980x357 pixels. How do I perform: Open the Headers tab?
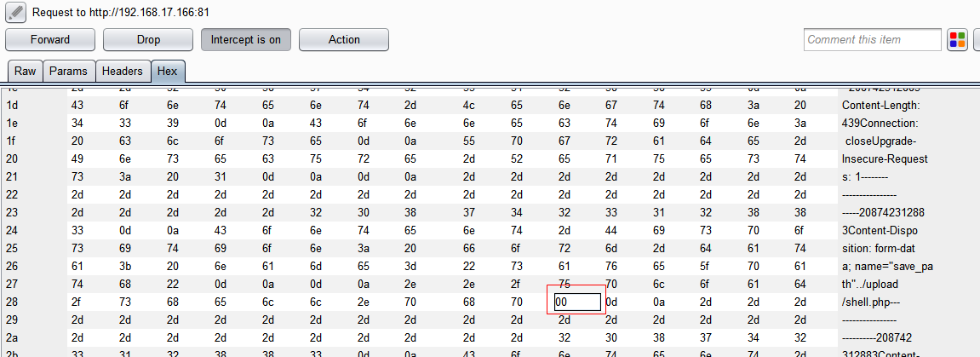(123, 72)
